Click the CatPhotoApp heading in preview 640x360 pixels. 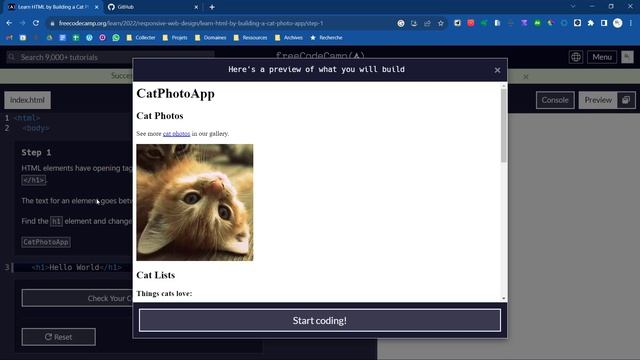[176, 93]
